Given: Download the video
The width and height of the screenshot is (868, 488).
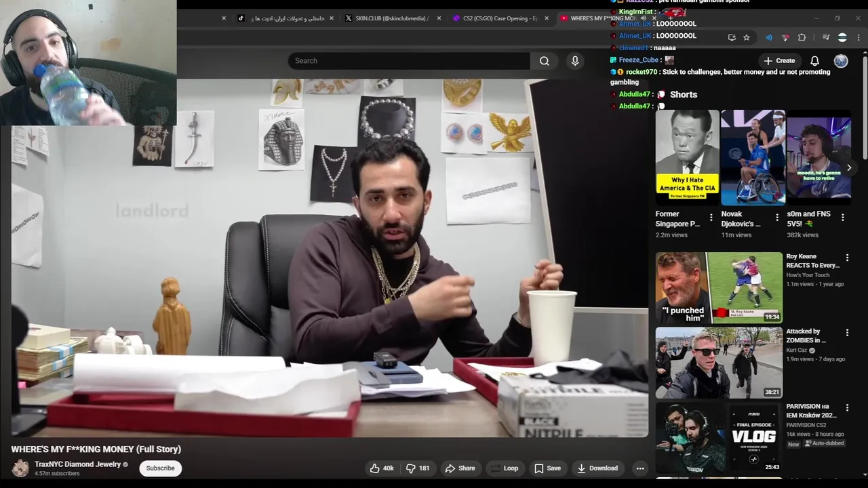Looking at the screenshot, I should point(597,468).
